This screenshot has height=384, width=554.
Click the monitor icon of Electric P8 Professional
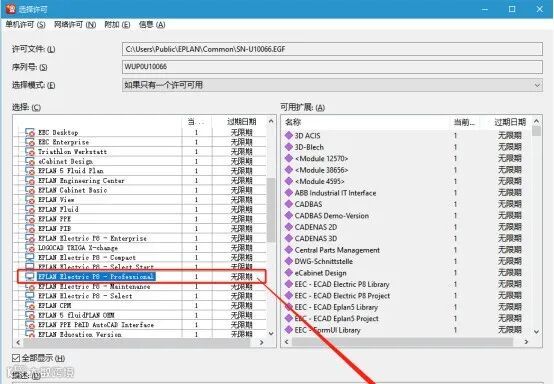30,277
